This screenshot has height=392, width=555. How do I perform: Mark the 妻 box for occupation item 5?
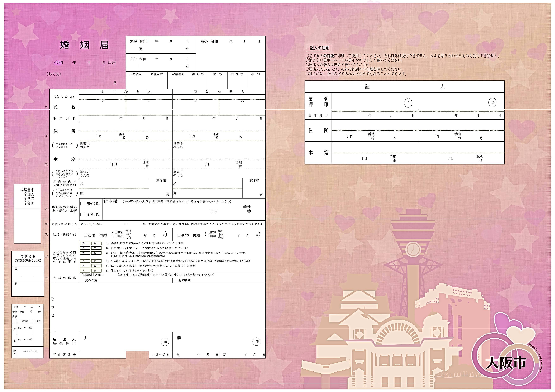pyautogui.click(x=96, y=266)
